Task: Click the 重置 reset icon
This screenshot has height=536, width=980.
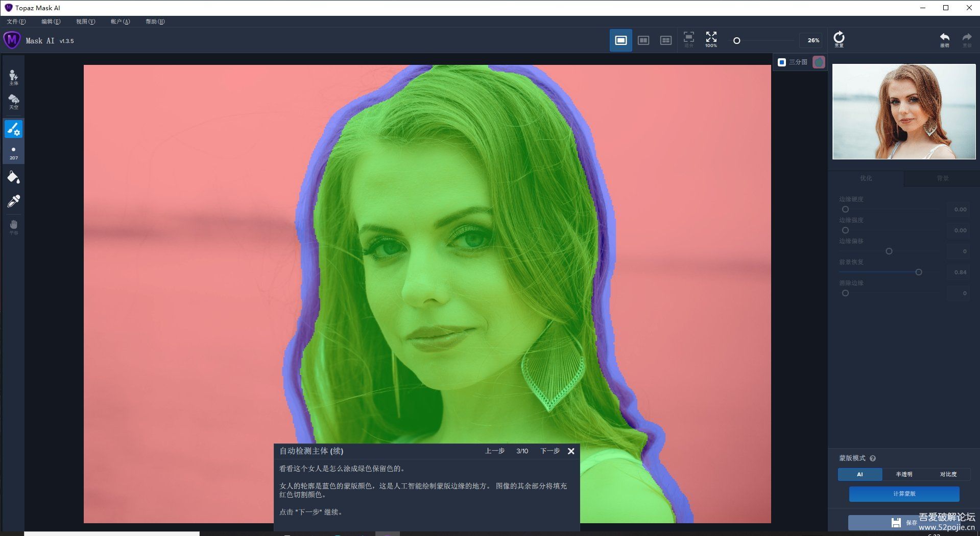Action: point(840,38)
